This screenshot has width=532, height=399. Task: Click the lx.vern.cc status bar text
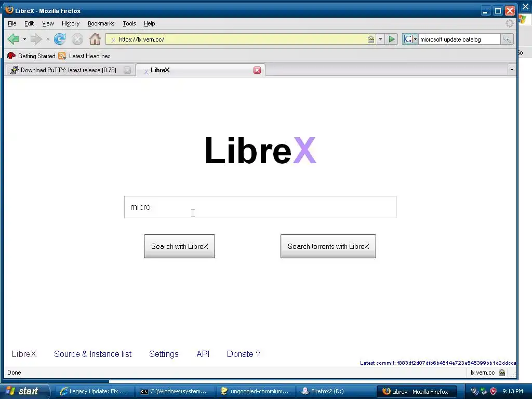(x=483, y=373)
